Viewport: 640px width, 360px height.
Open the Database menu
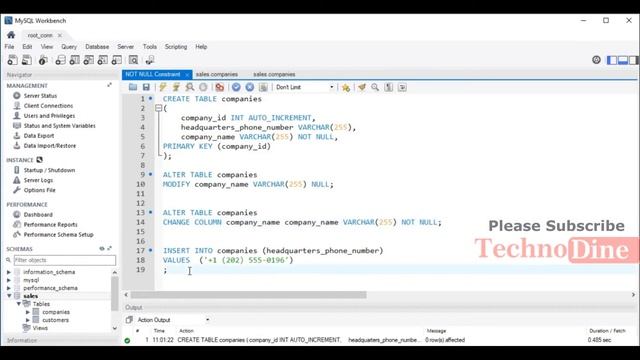[97, 47]
